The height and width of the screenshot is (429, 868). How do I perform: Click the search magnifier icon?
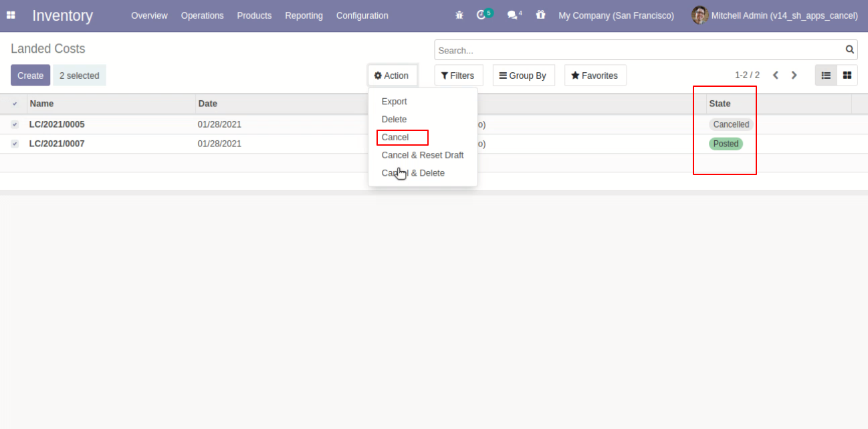849,49
